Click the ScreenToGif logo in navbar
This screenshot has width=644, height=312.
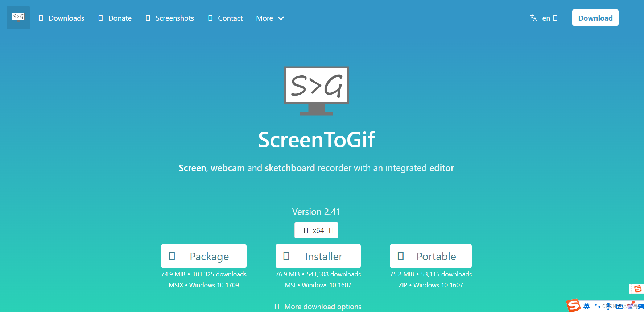click(18, 17)
